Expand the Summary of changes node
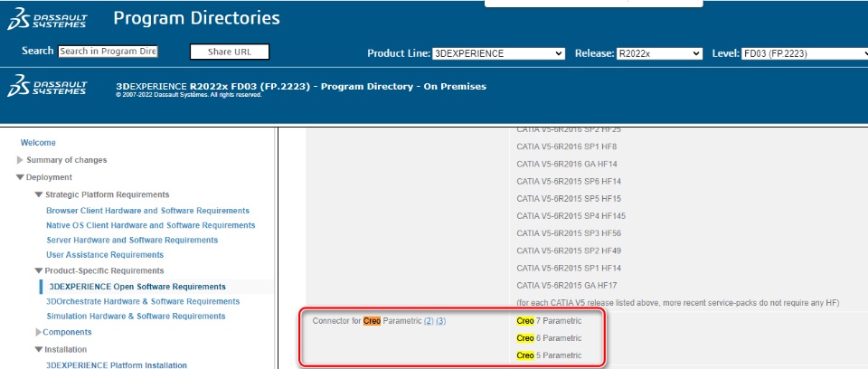Image resolution: width=868 pixels, height=369 pixels. [21, 160]
